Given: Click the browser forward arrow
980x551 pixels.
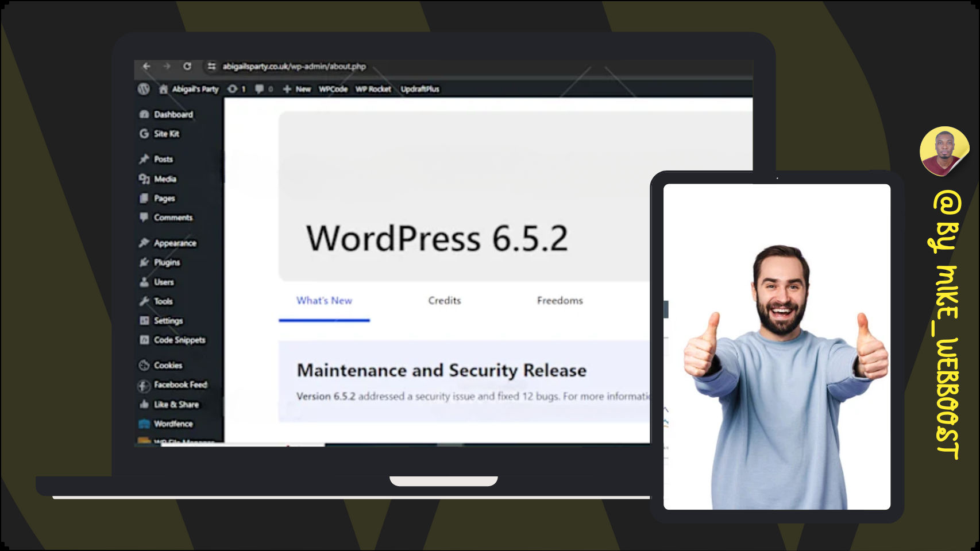Looking at the screenshot, I should click(167, 67).
